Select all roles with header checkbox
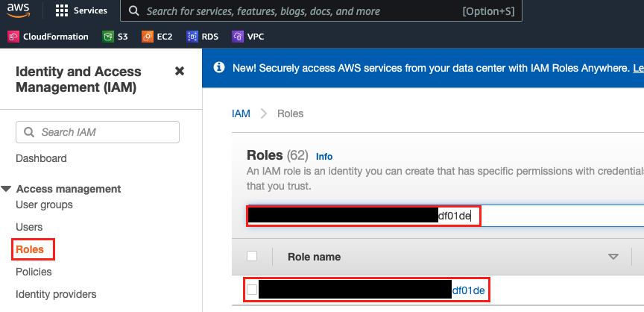This screenshot has width=644, height=312. 252,256
